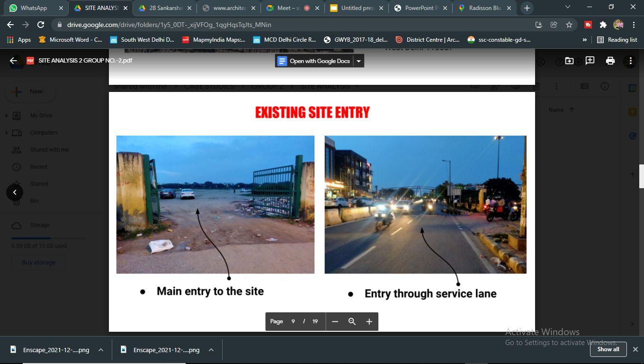Reload the Chrome page
644x364 pixels.
coord(41,25)
